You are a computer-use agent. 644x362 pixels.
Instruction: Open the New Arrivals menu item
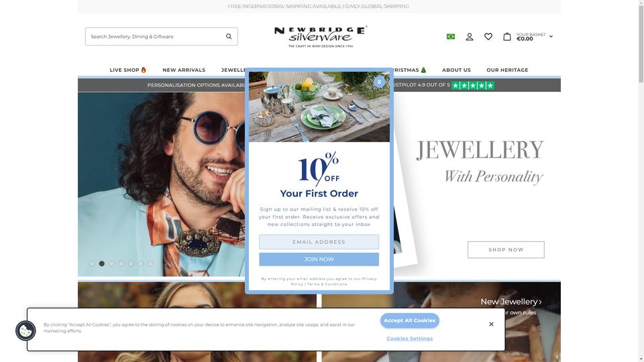184,70
